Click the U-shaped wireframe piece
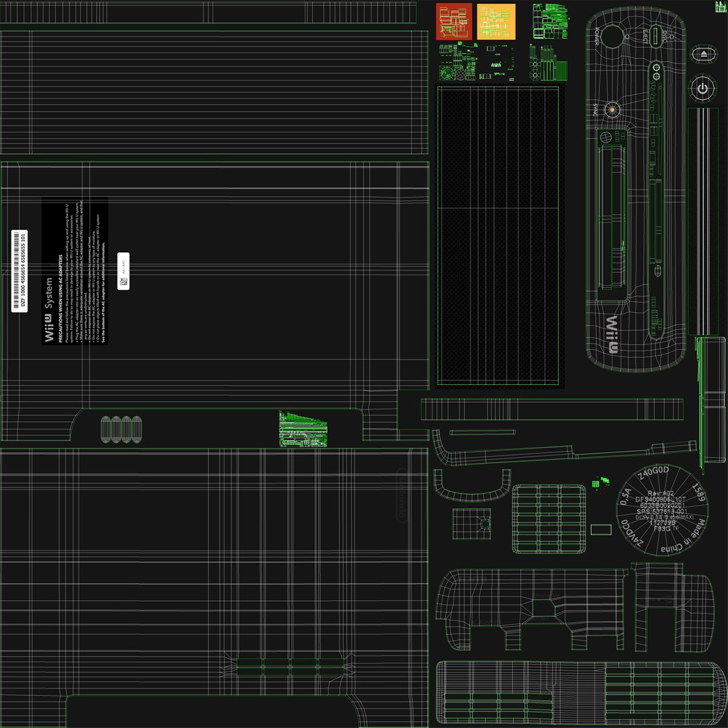 click(472, 485)
